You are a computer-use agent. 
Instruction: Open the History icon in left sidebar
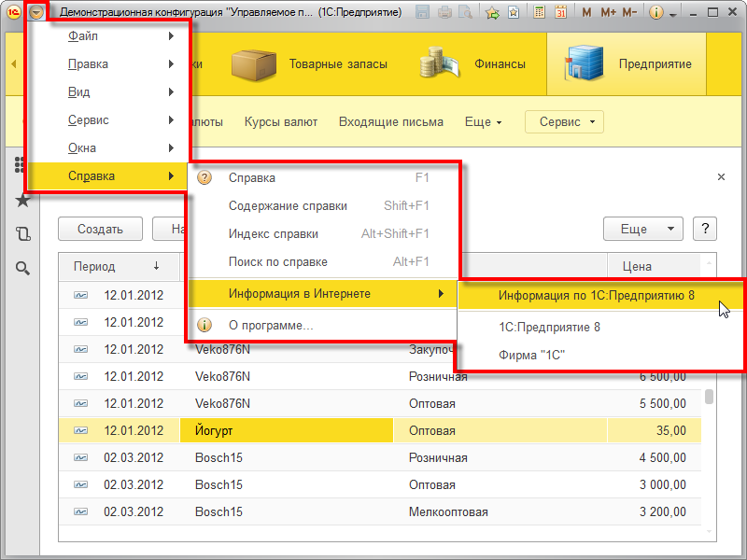click(22, 234)
